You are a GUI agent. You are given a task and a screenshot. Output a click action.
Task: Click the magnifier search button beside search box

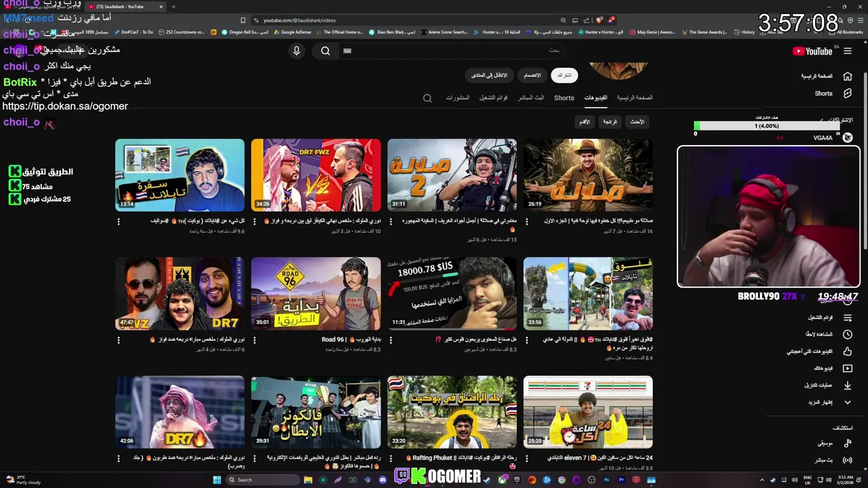[x=325, y=51]
